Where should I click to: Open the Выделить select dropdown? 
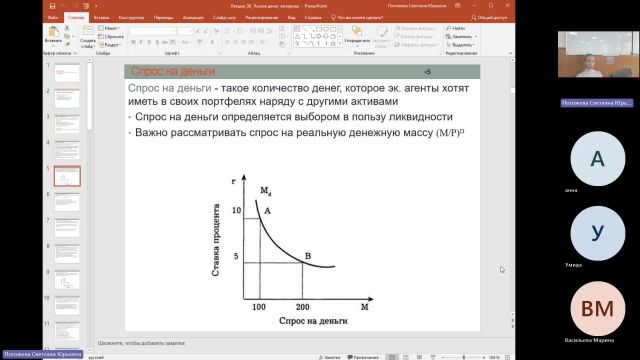(x=460, y=44)
